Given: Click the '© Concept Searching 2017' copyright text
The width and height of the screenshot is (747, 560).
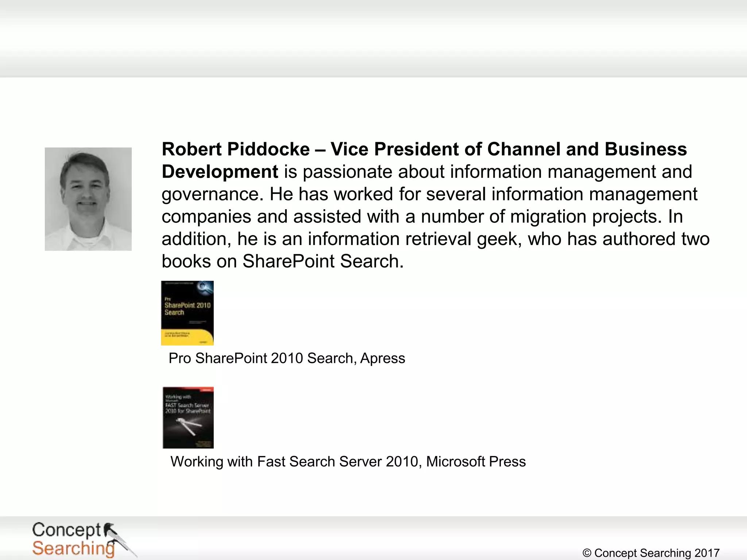Looking at the screenshot, I should tap(651, 553).
